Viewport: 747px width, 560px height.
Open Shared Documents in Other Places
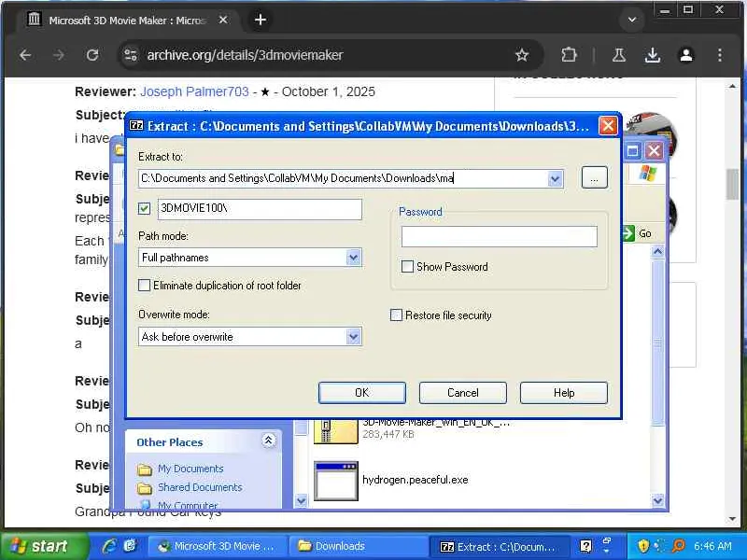point(200,487)
